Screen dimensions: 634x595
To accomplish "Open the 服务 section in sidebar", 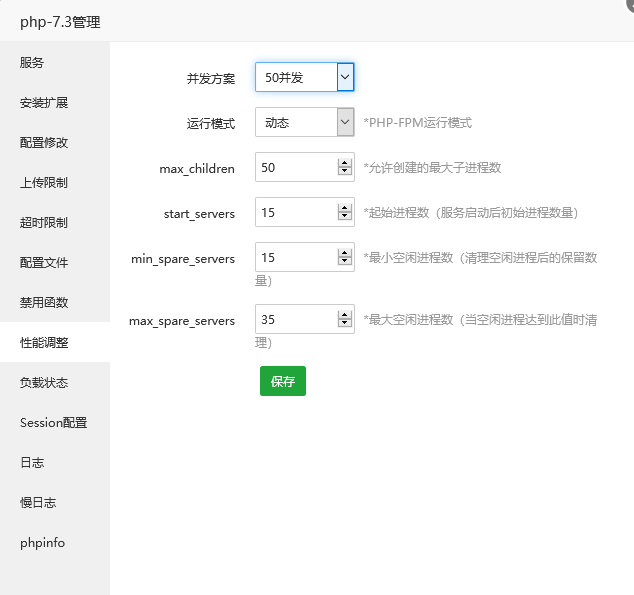I will click(55, 63).
